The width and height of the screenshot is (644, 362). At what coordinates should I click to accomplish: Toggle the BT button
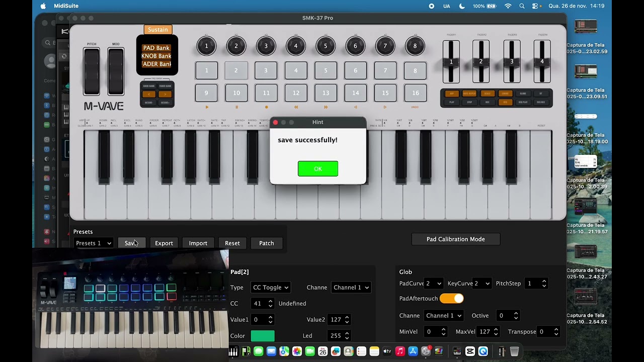(541, 94)
